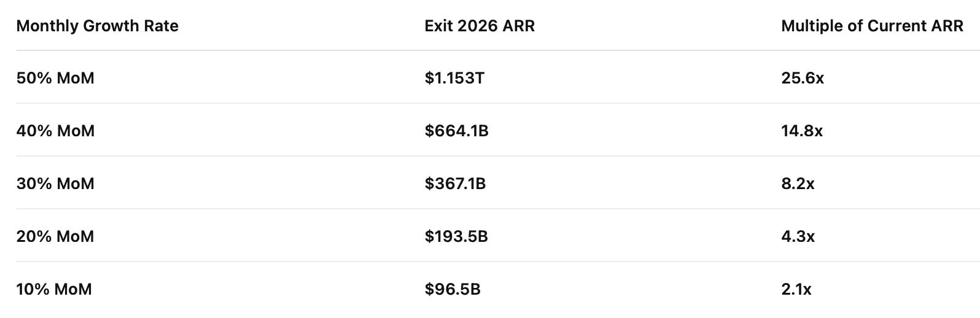
Task: Click the $193.5B ARR value
Action: pos(456,236)
